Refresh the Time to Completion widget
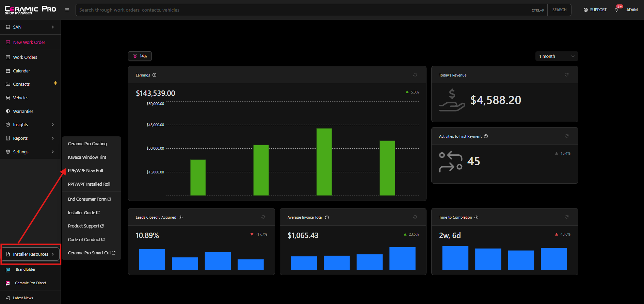 point(566,217)
